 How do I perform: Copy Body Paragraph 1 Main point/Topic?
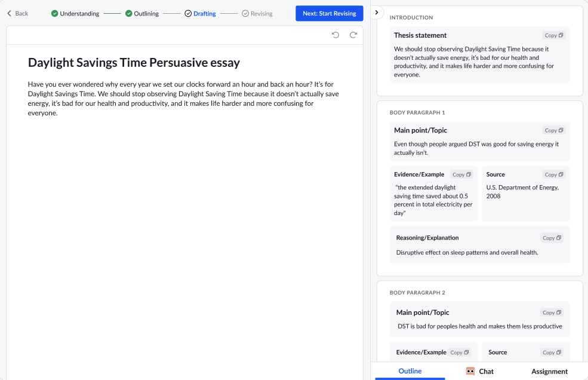tap(554, 130)
